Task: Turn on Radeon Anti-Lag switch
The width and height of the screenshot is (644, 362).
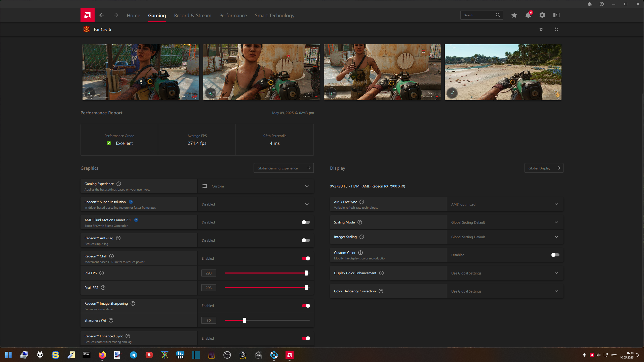Action: [306, 240]
